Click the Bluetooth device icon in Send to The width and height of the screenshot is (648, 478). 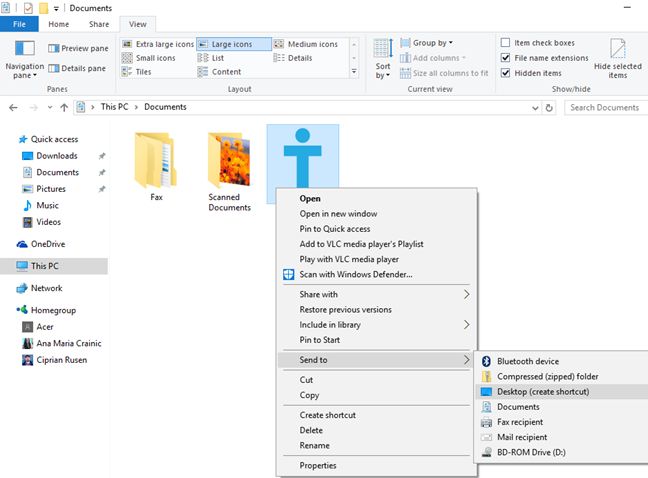point(487,361)
